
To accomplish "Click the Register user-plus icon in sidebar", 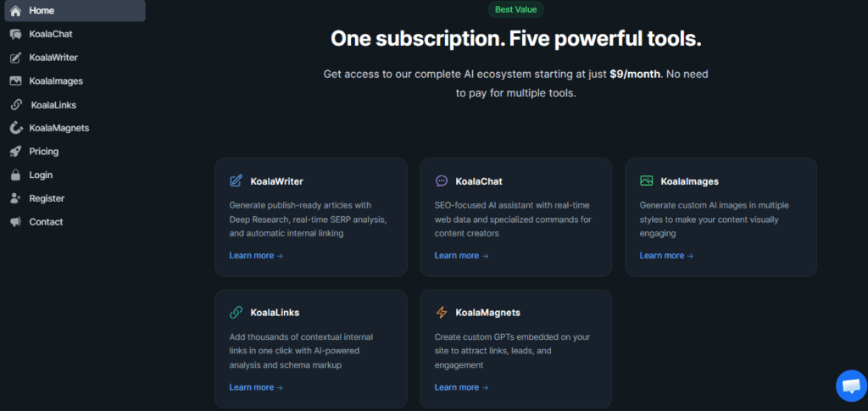I will pos(15,198).
